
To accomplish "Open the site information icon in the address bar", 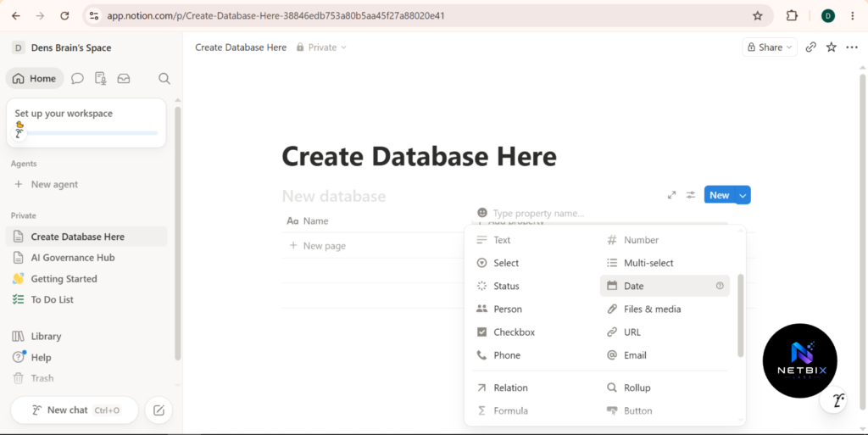I will point(94,15).
